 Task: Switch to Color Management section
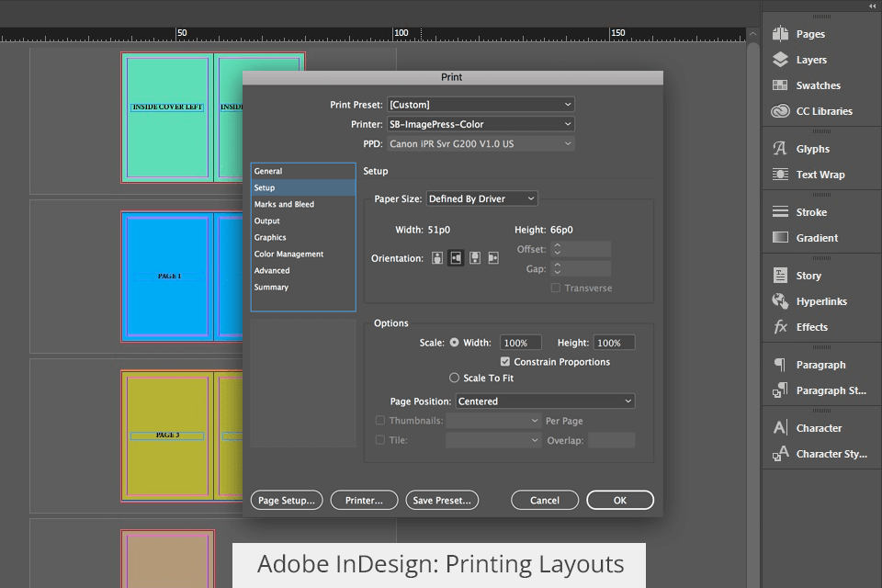[x=303, y=254]
